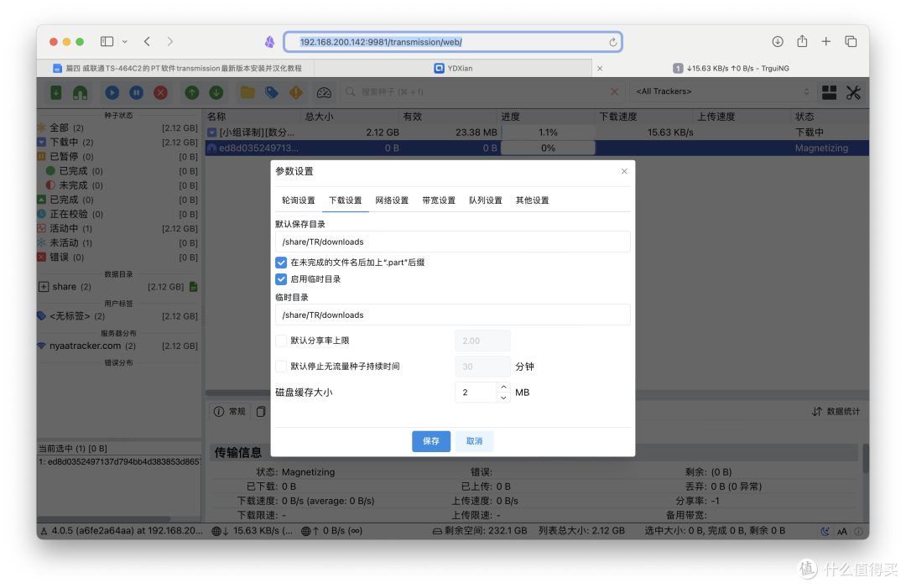Switch layout with the grid view icon

point(829,92)
